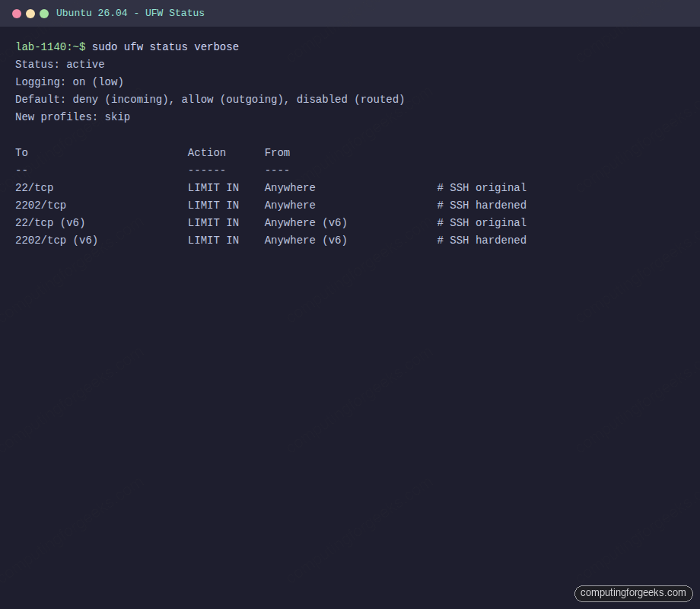Click the green window control circle
The height and width of the screenshot is (609, 700).
pyautogui.click(x=44, y=13)
